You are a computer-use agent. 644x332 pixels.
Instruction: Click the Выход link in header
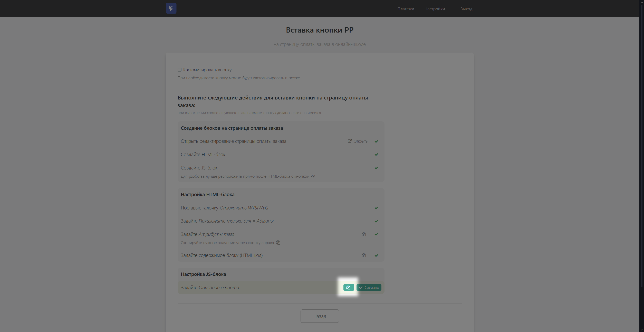466,9
